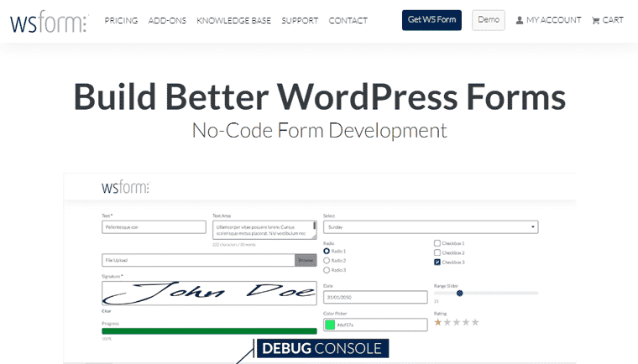Image resolution: width=638 pixels, height=364 pixels.
Task: Select Radio 2 option
Action: click(x=327, y=260)
